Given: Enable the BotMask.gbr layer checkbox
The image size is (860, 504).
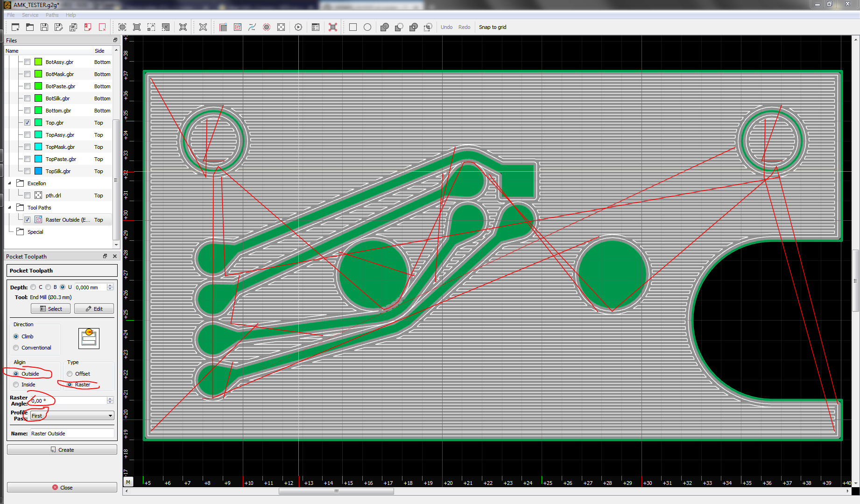Looking at the screenshot, I should pos(27,74).
